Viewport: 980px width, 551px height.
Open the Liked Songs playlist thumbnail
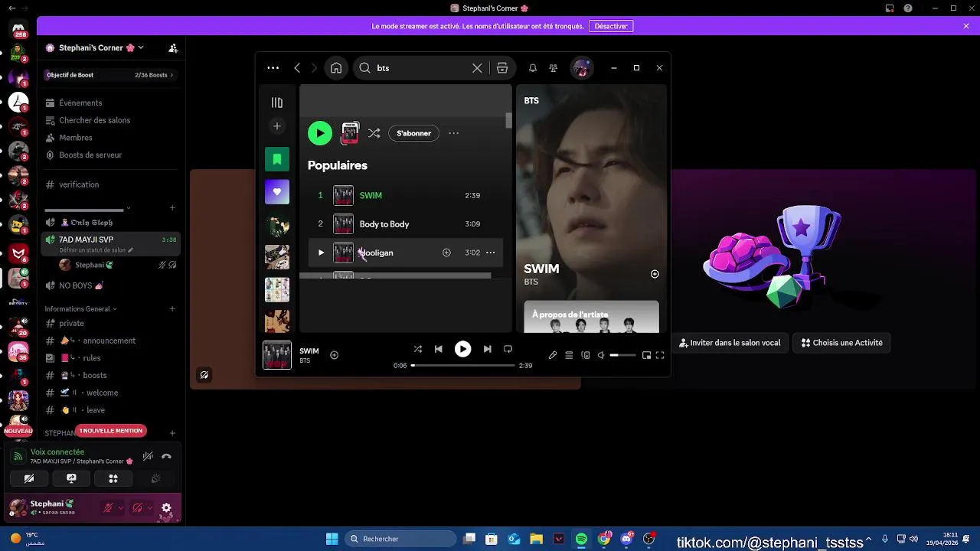coord(277,192)
